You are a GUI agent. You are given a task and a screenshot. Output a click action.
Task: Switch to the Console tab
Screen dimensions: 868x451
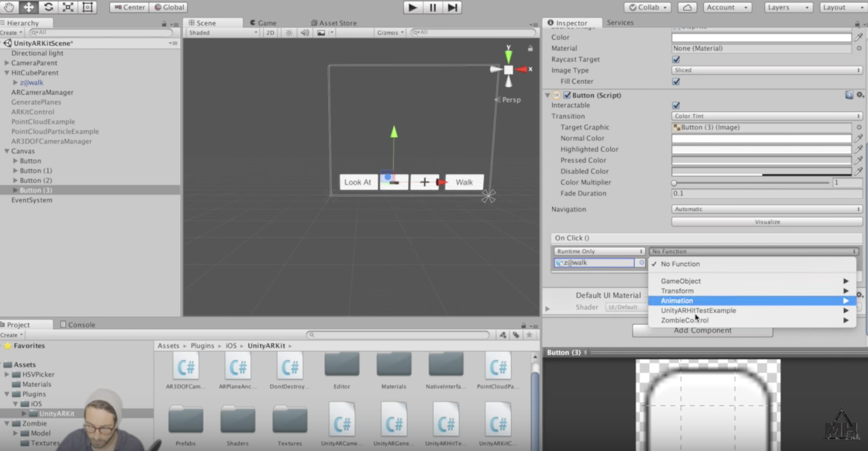pos(77,325)
